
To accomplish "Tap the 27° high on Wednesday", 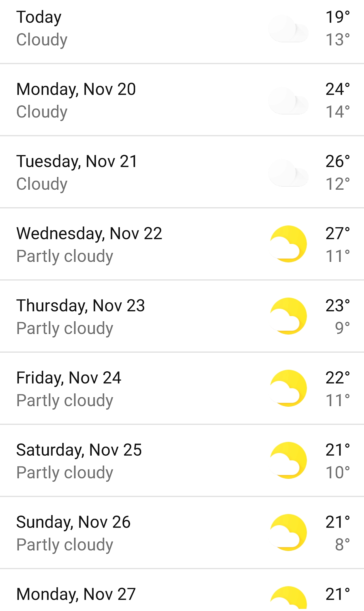I will (x=338, y=233).
